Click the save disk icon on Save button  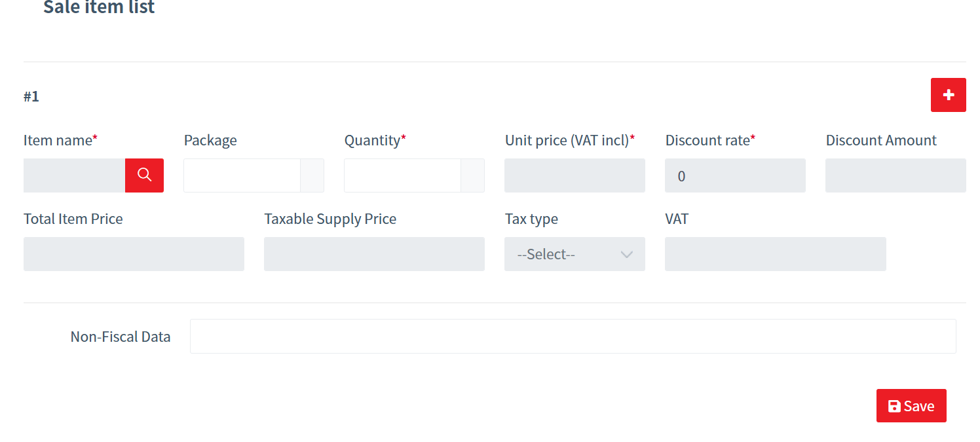894,405
